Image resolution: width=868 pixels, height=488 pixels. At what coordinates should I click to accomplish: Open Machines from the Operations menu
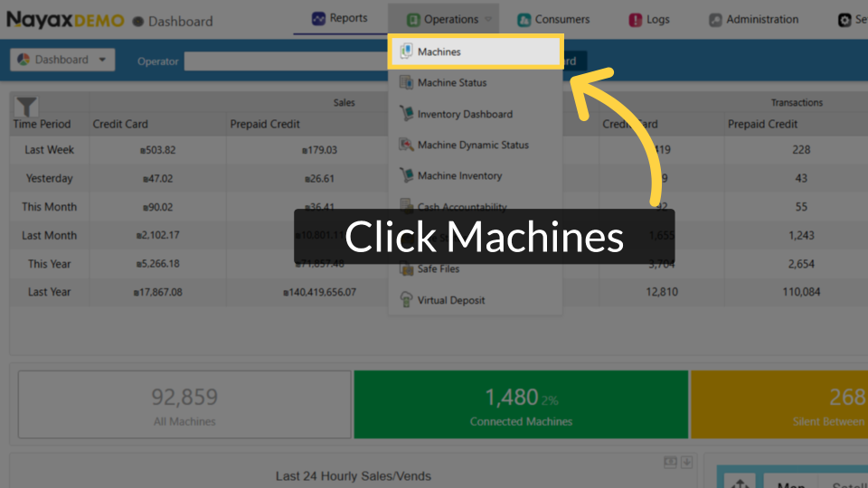[x=476, y=52]
